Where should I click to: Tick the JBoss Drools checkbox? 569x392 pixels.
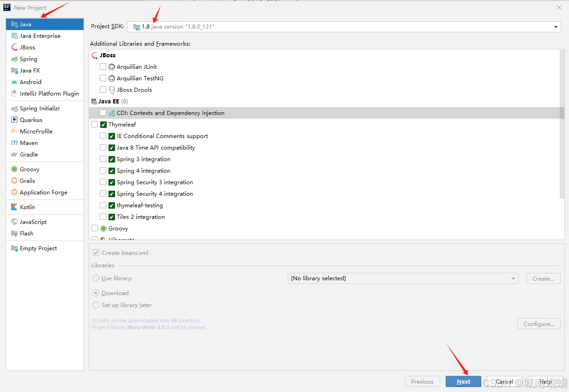tap(103, 90)
